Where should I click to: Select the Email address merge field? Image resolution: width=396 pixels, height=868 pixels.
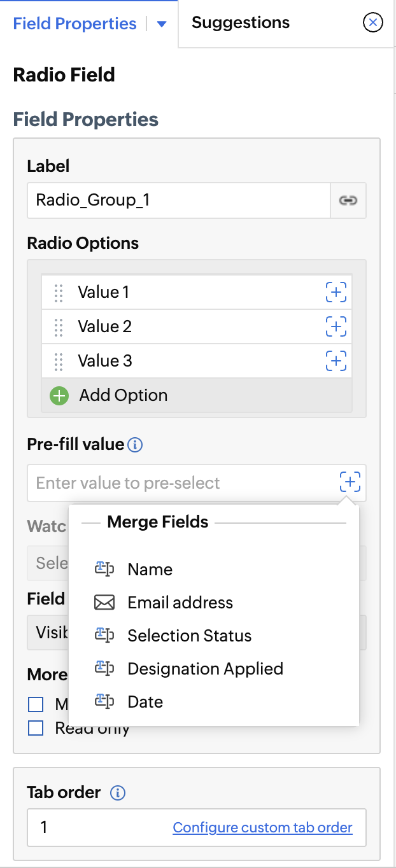[180, 603]
